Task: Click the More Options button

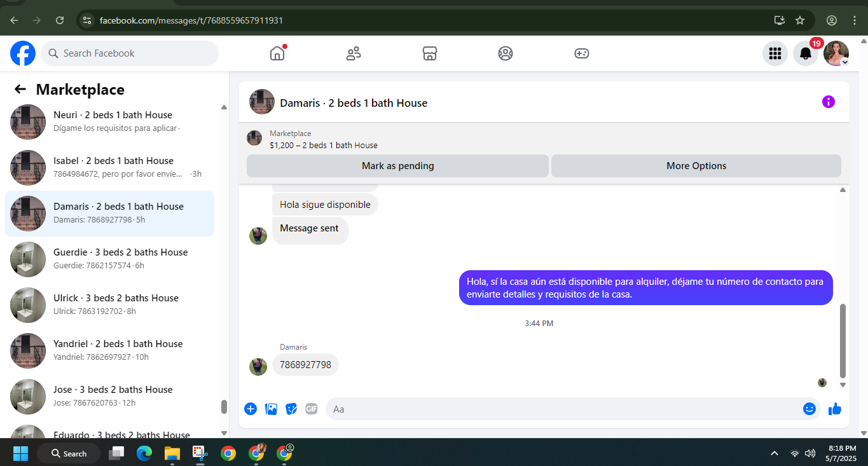Action: point(696,166)
